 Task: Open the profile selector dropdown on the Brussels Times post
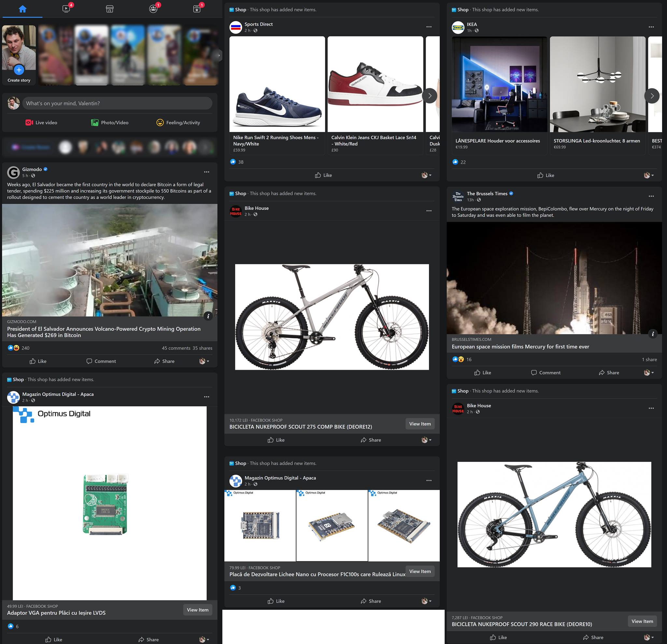tap(649, 373)
